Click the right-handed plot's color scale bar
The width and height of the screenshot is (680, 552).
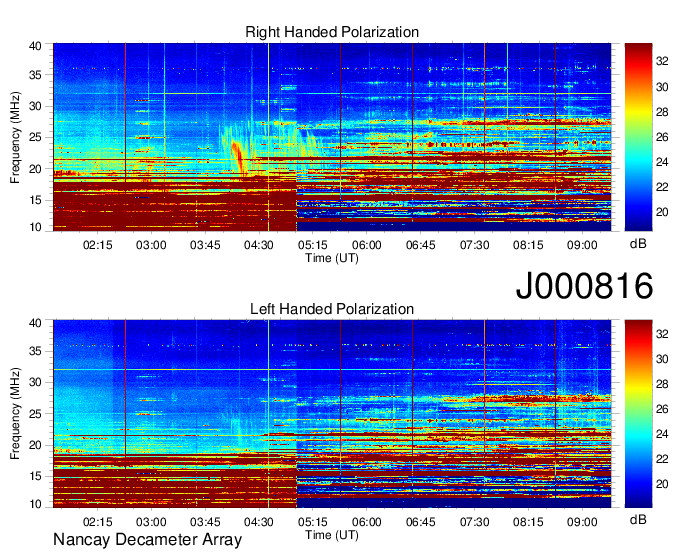638,137
